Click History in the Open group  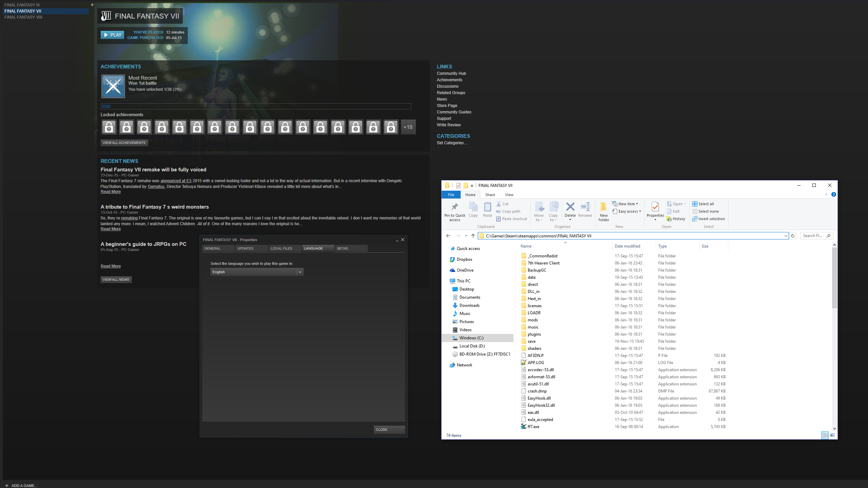[x=676, y=219]
